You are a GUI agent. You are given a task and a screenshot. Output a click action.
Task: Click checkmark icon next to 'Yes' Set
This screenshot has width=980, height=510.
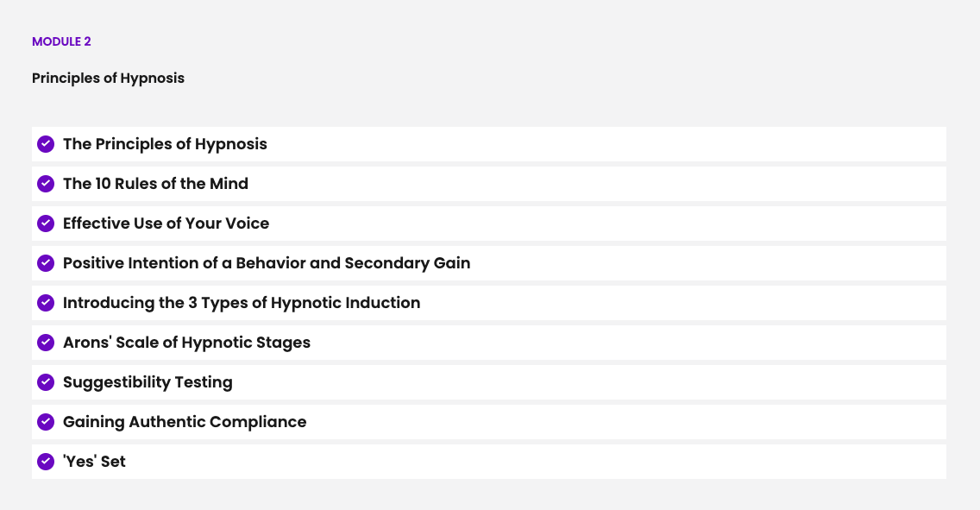pyautogui.click(x=46, y=462)
